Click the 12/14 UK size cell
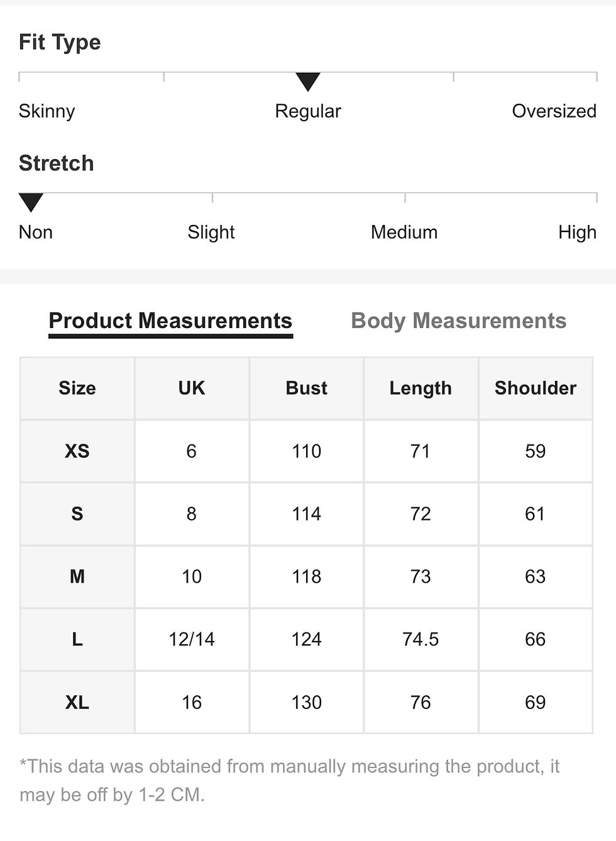This screenshot has width=616, height=841. (x=192, y=639)
